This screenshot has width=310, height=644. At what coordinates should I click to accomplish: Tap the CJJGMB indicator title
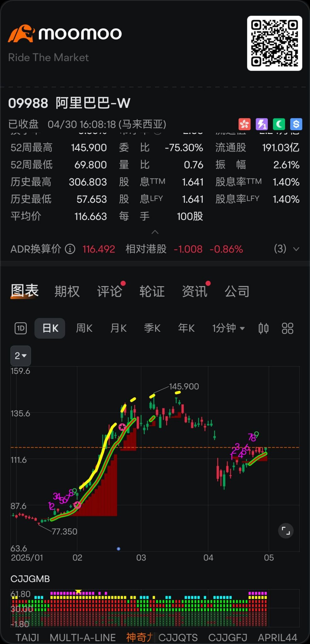click(30, 579)
